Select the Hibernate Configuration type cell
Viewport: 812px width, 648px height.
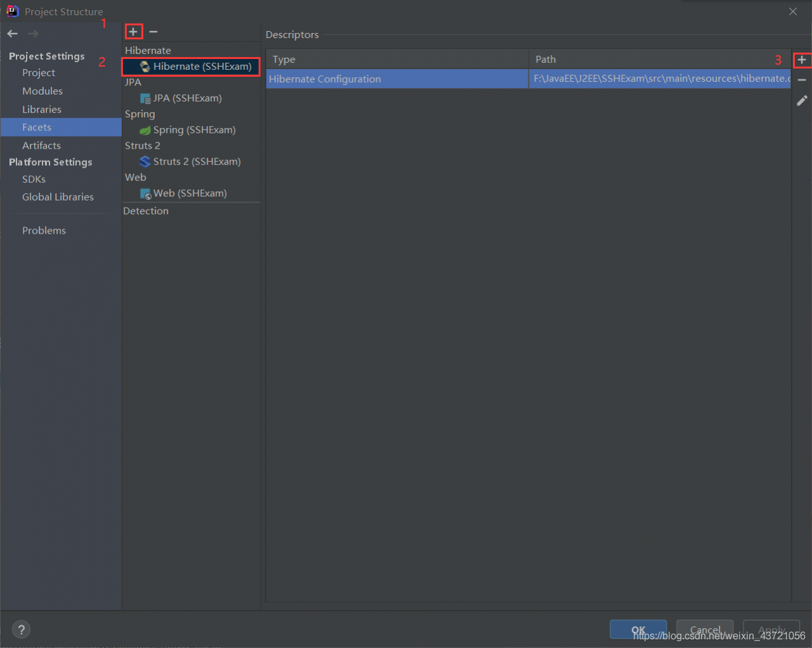397,79
